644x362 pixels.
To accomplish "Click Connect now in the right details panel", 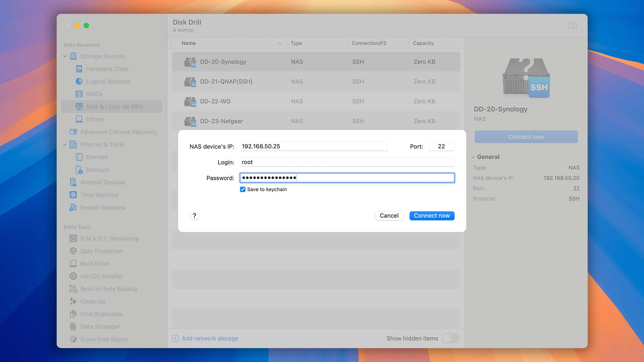I will pyautogui.click(x=526, y=137).
